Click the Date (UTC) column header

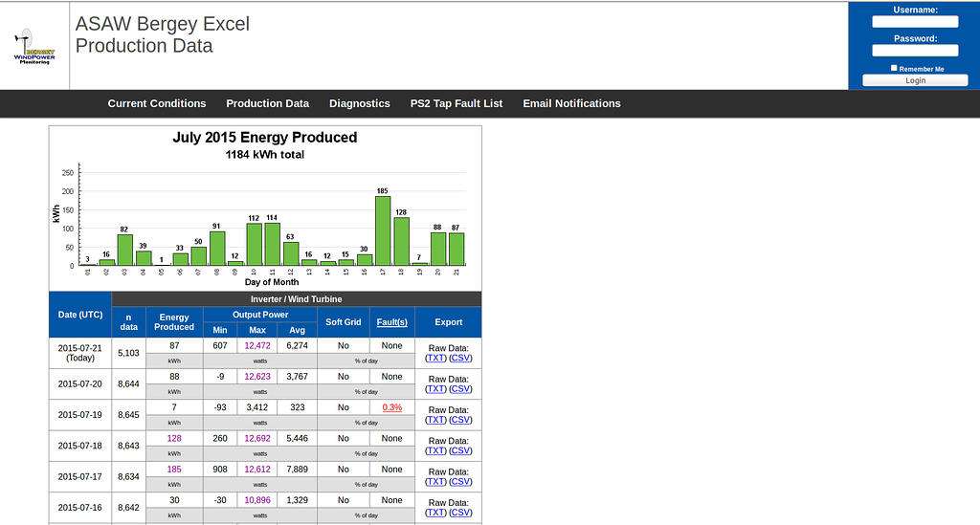pyautogui.click(x=80, y=315)
